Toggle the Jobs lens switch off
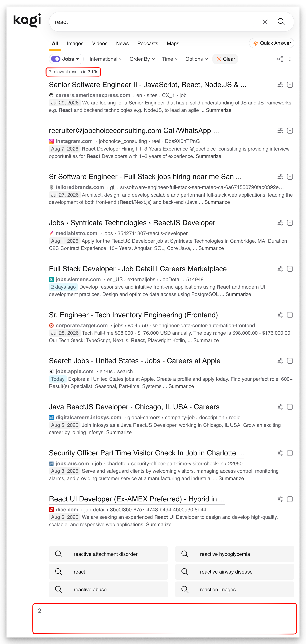Screen dimensions: 306x644 56,59
